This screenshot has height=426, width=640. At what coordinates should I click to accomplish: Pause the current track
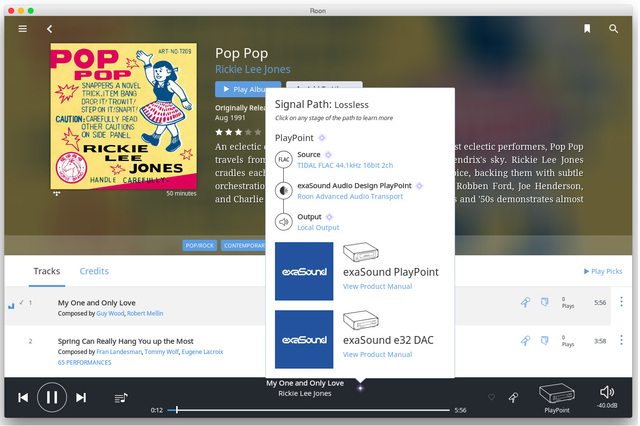(x=52, y=397)
